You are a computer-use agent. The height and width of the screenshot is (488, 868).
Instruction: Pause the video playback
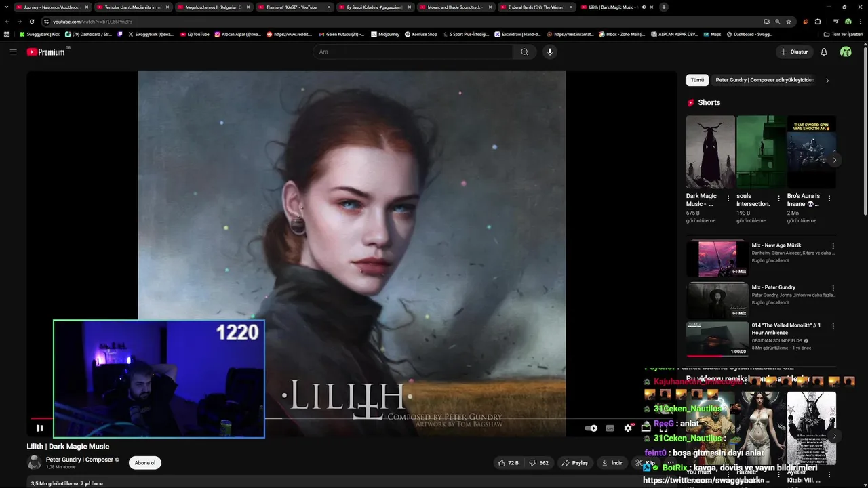39,428
